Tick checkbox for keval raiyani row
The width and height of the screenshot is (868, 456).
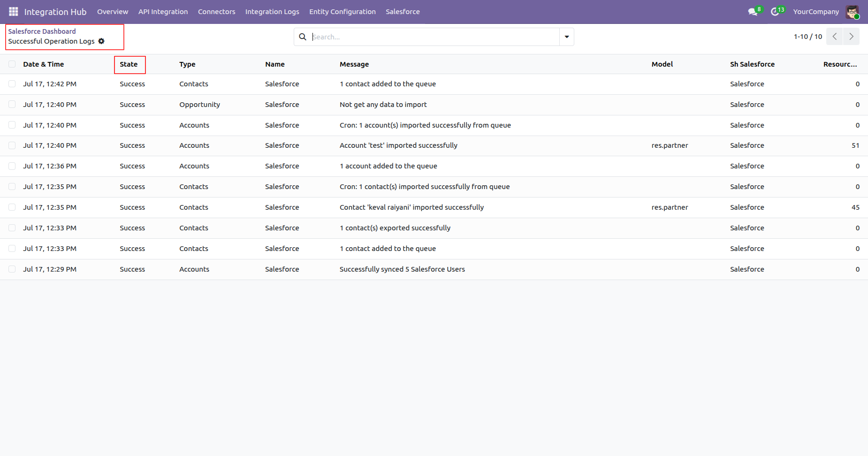tap(12, 207)
